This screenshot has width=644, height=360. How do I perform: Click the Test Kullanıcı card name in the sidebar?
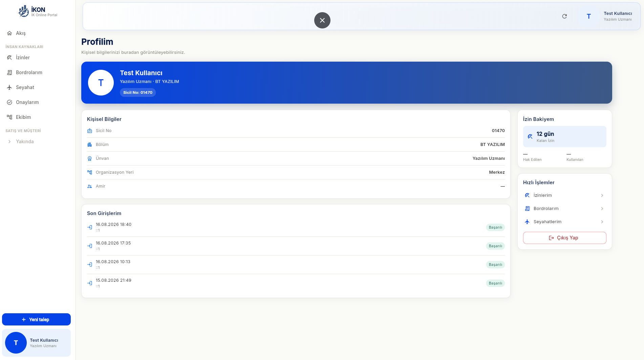pos(44,340)
